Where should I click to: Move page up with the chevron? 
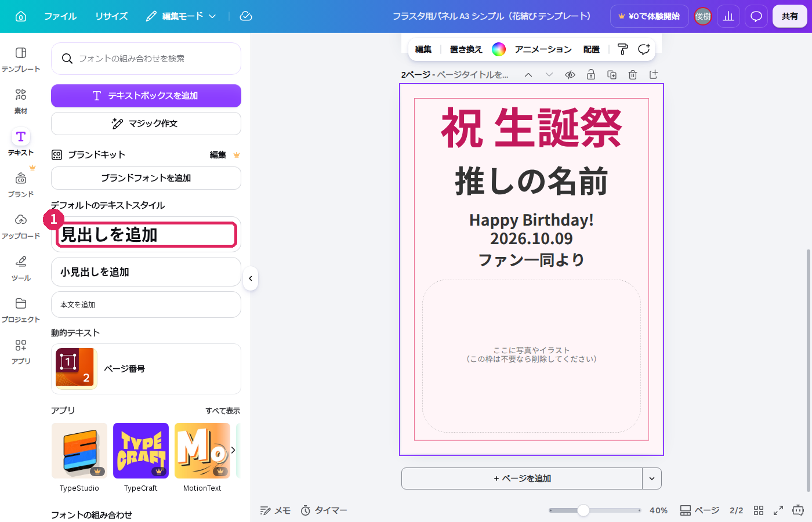[x=528, y=75]
